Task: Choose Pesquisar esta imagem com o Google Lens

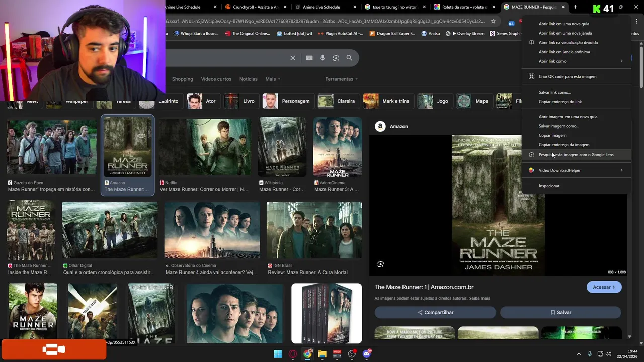Action: [576, 155]
